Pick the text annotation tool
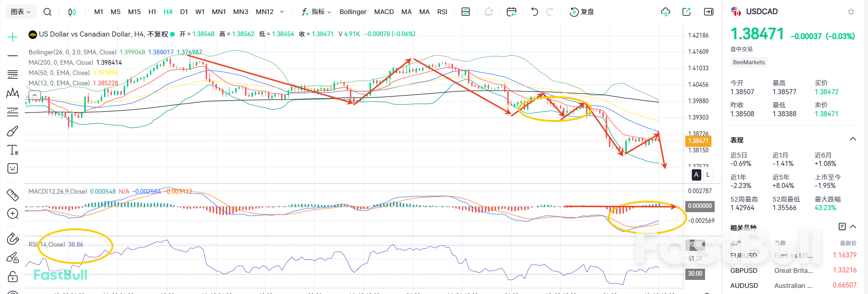 [x=13, y=150]
